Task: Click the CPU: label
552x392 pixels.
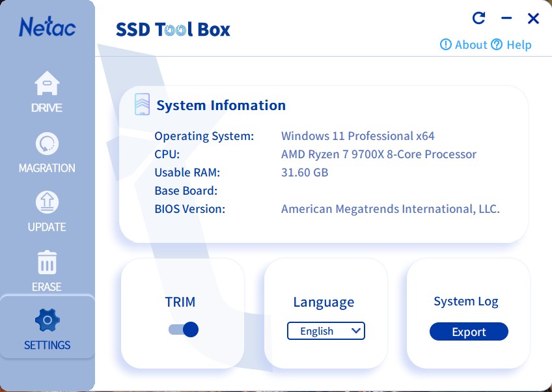Action: 167,154
